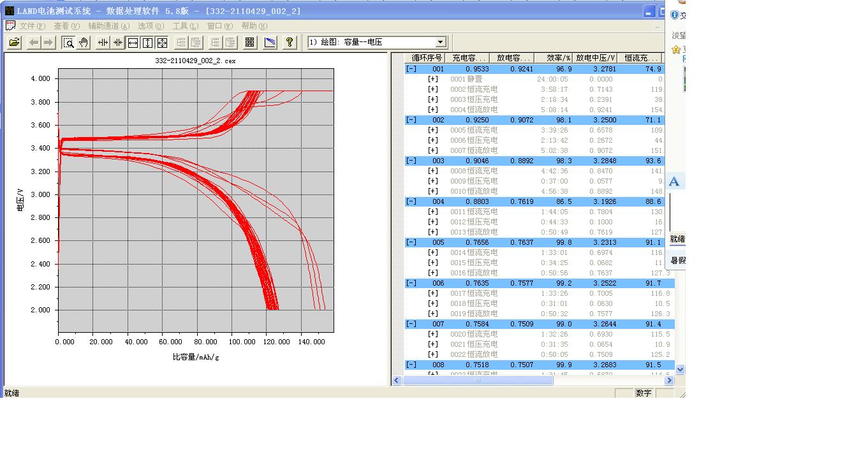This screenshot has height=466, width=868.
Task: Click the cycle 006 row number
Action: coord(438,283)
